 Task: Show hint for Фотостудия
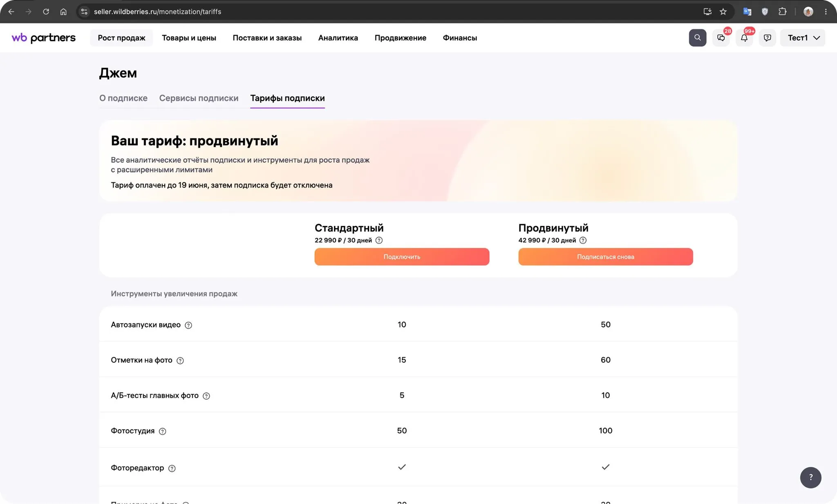tap(162, 431)
